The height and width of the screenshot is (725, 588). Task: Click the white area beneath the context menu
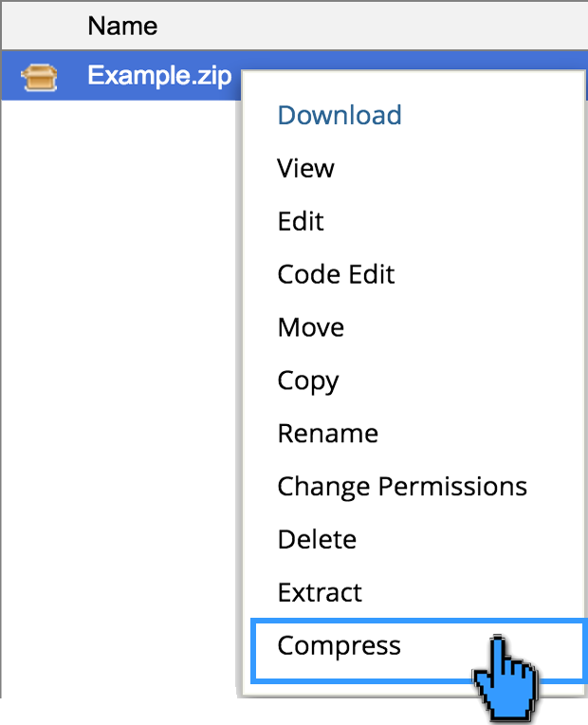click(x=379, y=712)
